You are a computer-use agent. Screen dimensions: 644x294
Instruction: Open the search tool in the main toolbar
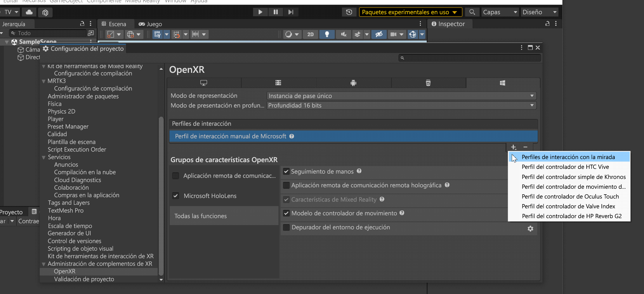coord(472,12)
